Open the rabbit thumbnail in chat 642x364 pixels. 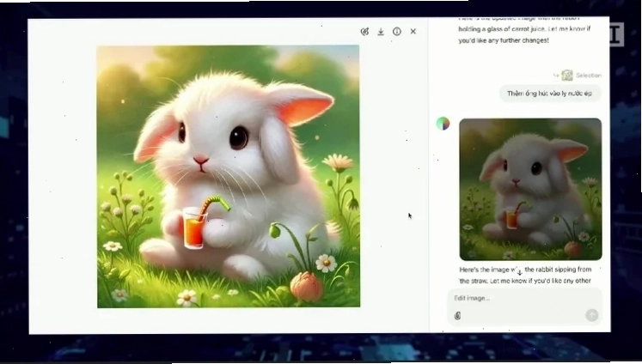530,190
